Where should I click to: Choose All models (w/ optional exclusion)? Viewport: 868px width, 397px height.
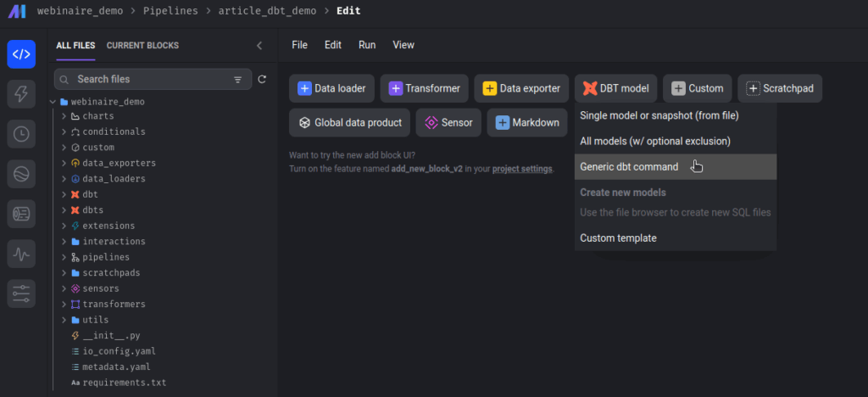click(654, 141)
